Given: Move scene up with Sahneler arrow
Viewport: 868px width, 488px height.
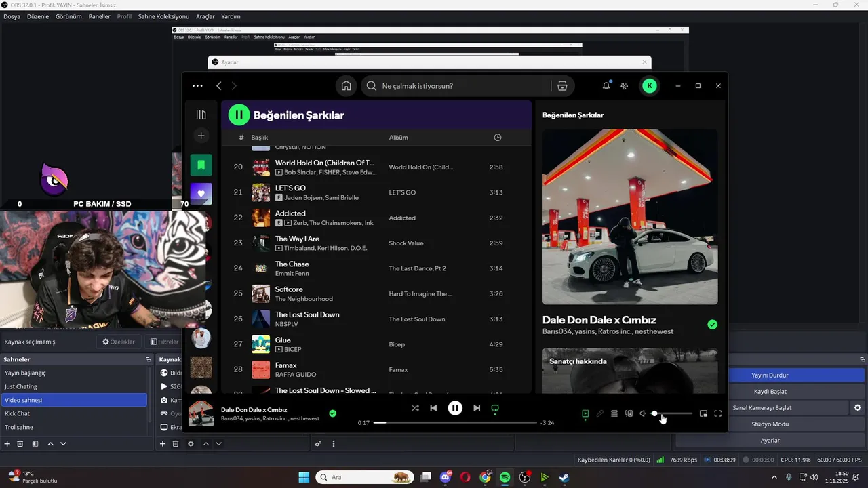Looking at the screenshot, I should 50,444.
